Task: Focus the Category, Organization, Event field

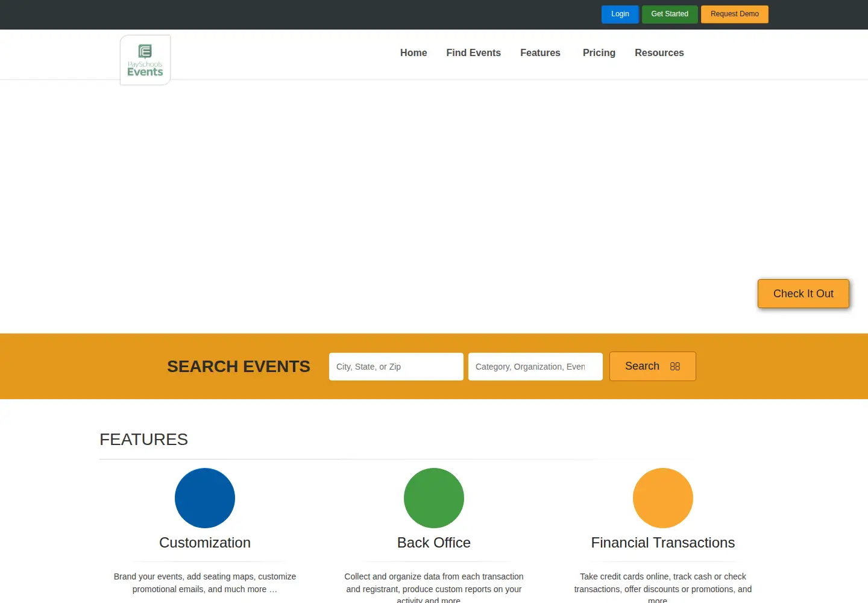Action: 535,367
